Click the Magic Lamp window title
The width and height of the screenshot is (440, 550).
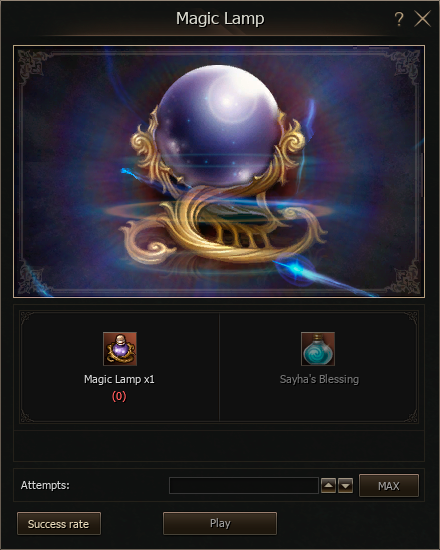point(220,19)
